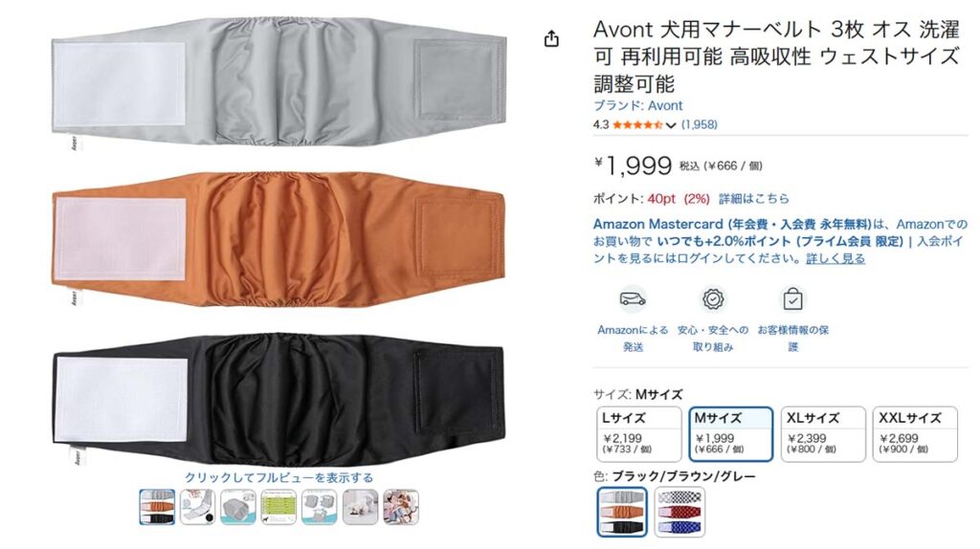
Task: Select the checkered pattern color swatch
Action: point(679,512)
